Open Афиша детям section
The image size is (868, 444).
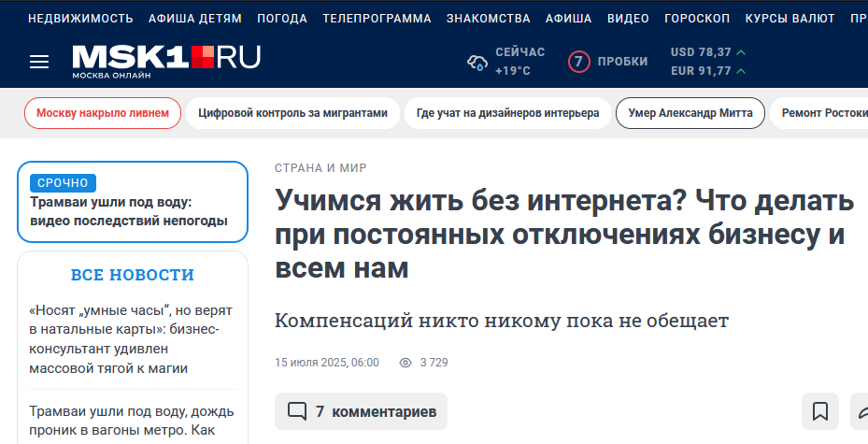195,19
